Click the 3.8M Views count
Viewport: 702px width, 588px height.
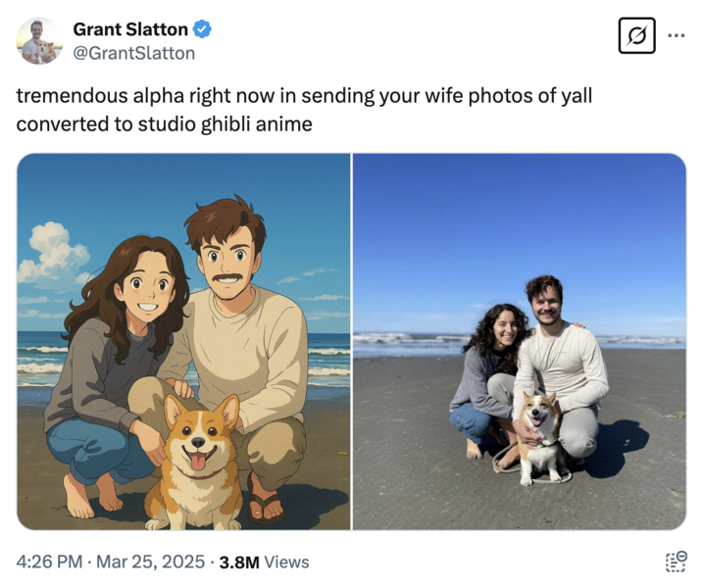click(264, 562)
